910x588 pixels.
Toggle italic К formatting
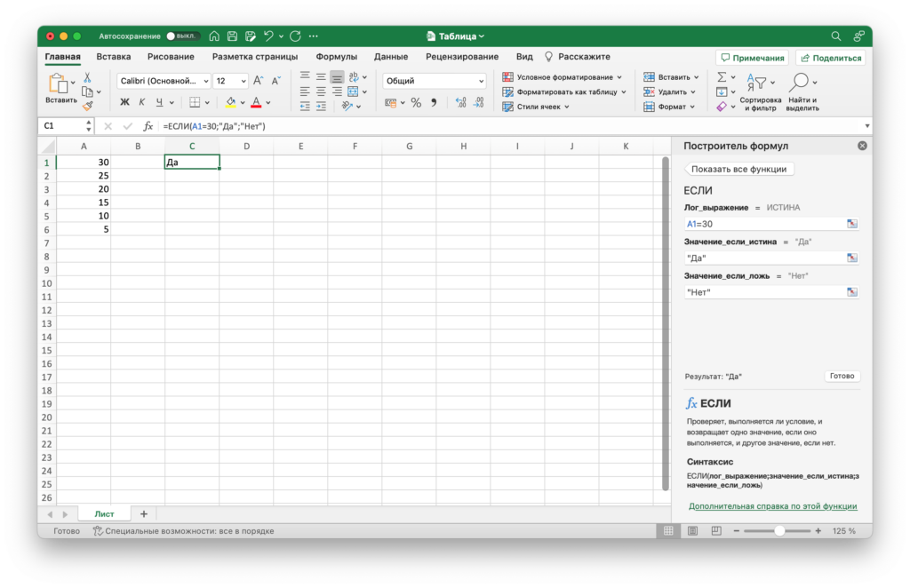tap(141, 103)
